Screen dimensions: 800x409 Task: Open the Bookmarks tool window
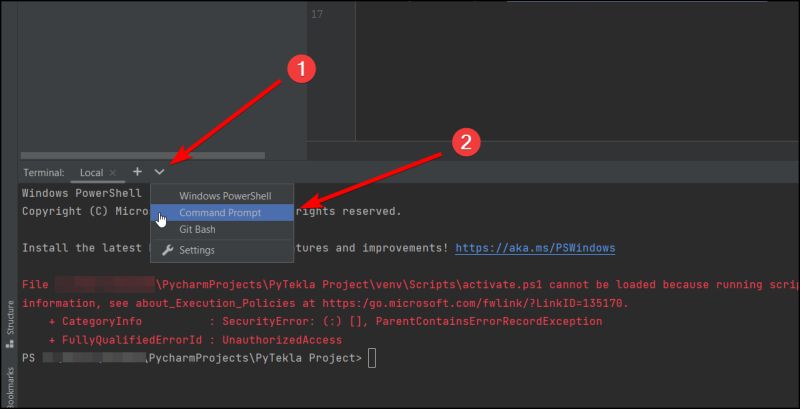[x=10, y=388]
